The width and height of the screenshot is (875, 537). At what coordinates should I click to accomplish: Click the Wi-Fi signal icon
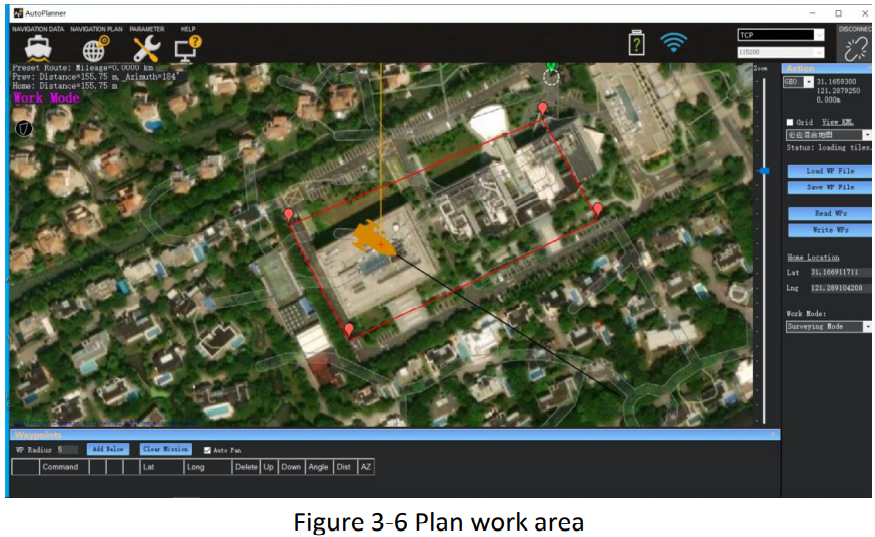click(x=674, y=42)
